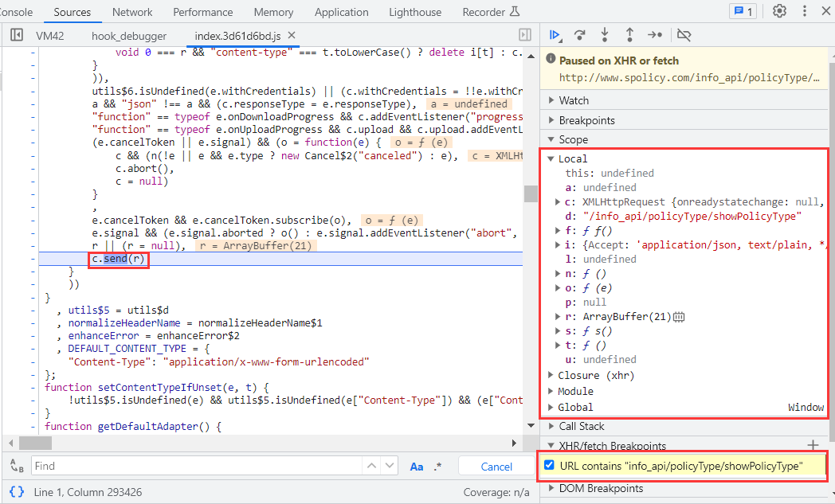The width and height of the screenshot is (835, 504).
Task: Pretty print the source file
Action: (18, 492)
